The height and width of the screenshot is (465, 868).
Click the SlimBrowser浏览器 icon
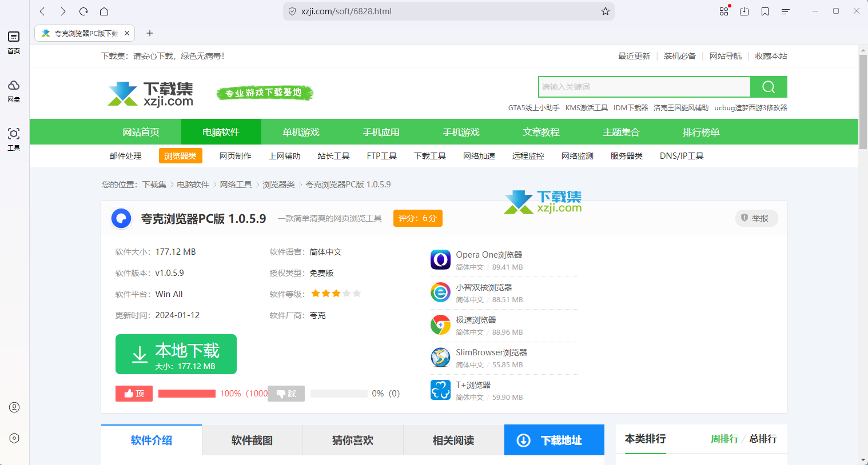point(440,358)
